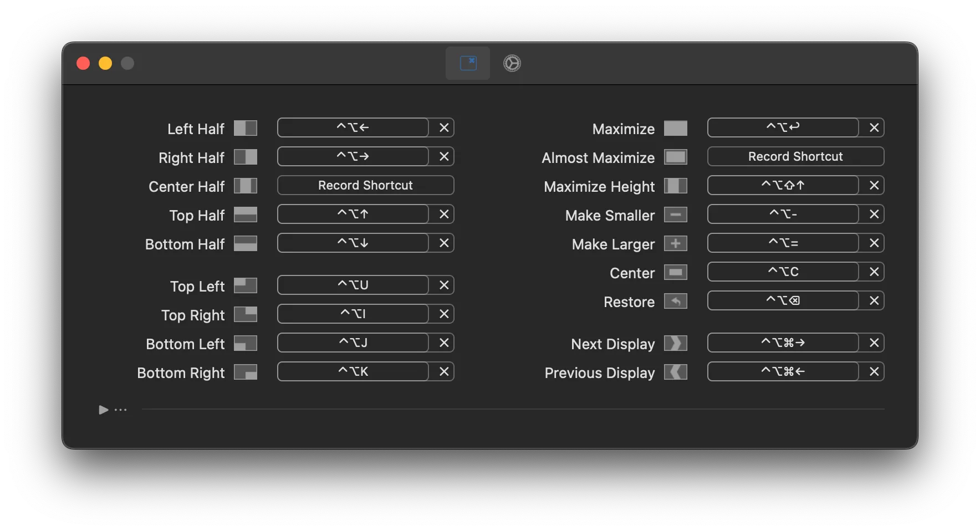Click the Make Larger plus icon

pos(676,243)
